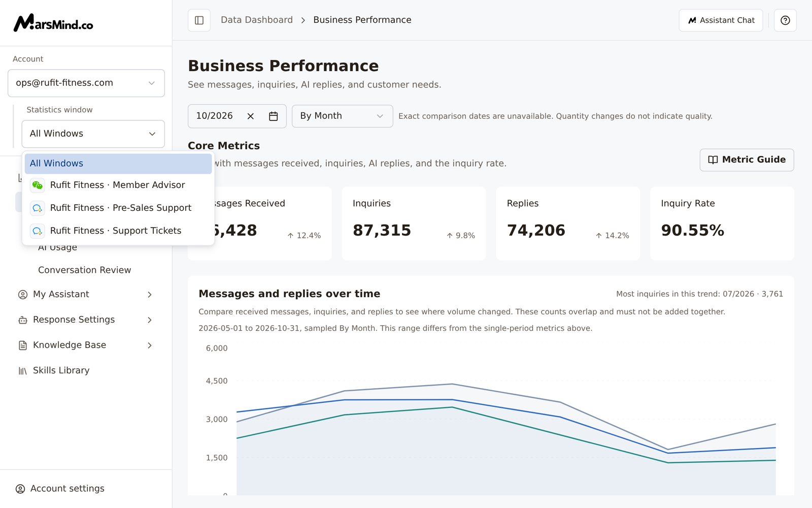This screenshot has width=812, height=508.
Task: Expand the Response Settings chevron
Action: [x=150, y=320]
